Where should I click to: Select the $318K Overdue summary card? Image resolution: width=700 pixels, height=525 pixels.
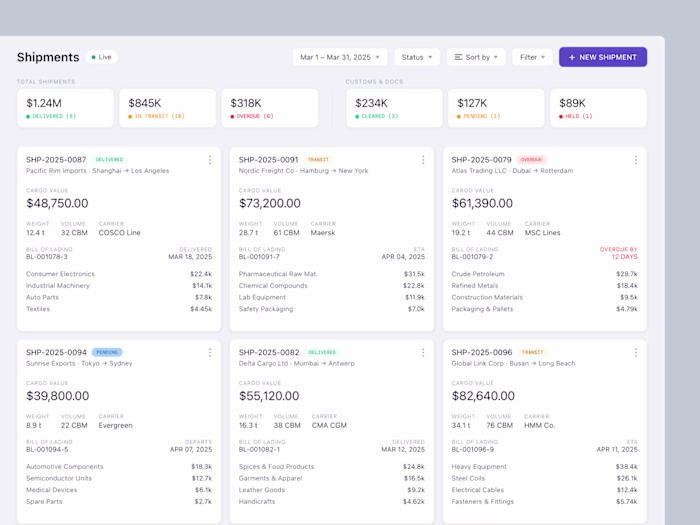tap(270, 108)
